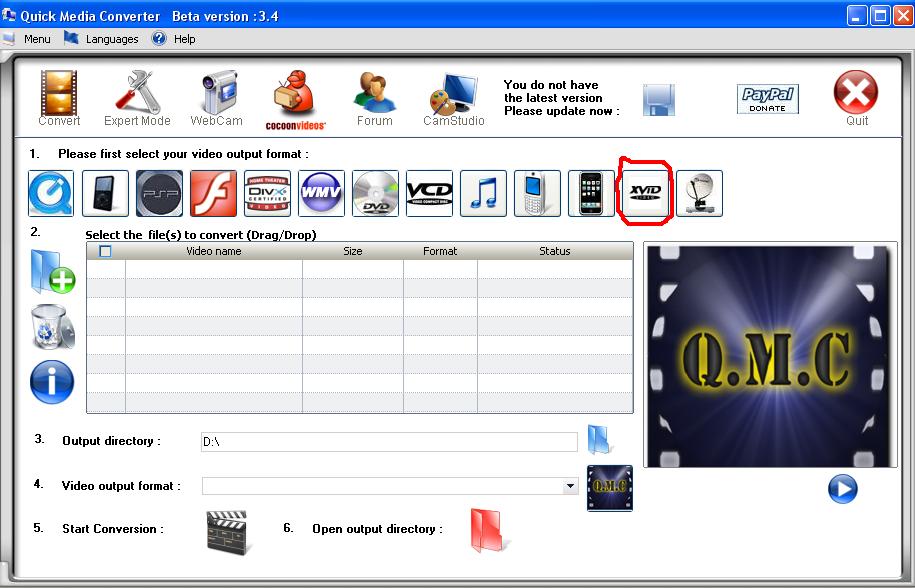Select WMV output format

click(x=322, y=193)
